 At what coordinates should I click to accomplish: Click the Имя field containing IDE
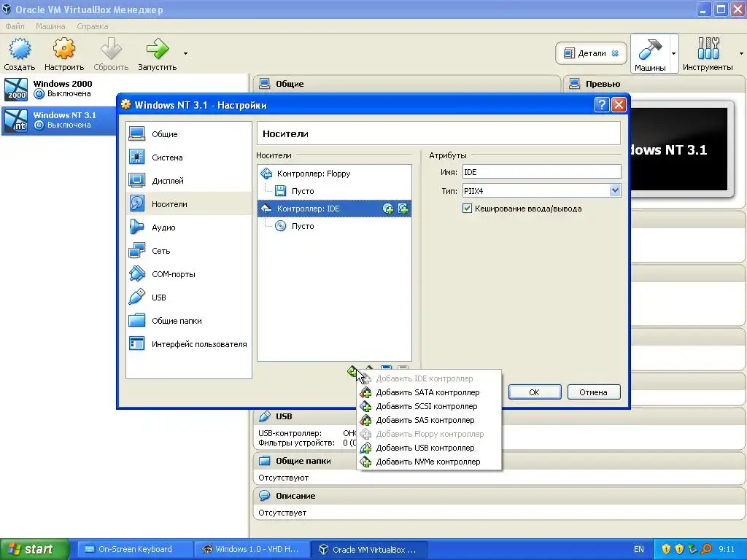(542, 172)
